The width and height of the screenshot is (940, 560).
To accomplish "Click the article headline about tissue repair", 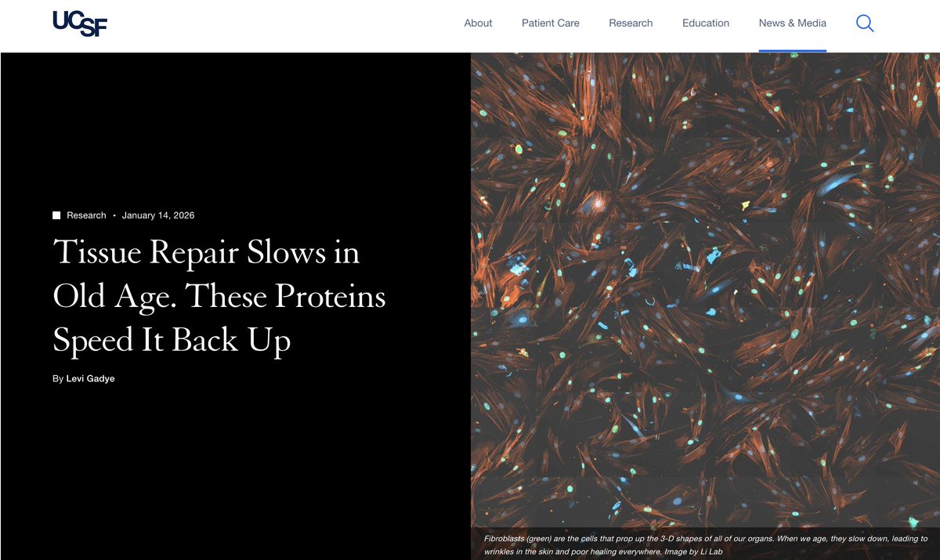I will 219,297.
